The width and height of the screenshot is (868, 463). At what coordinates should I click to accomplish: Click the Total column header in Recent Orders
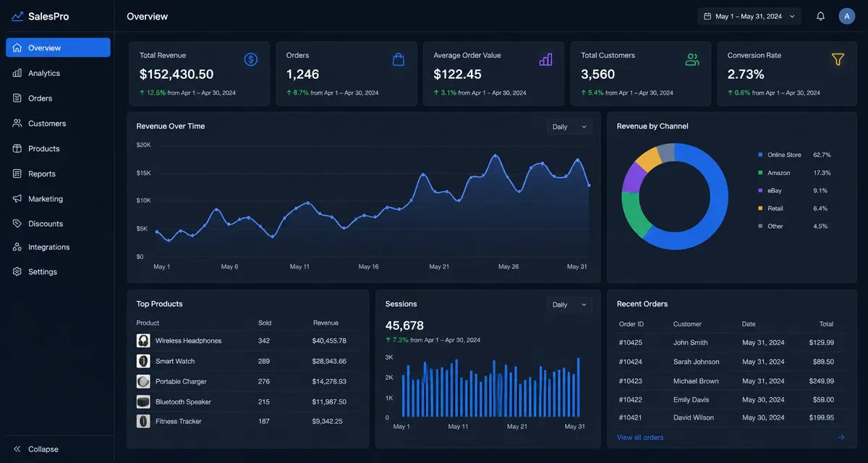coord(826,324)
